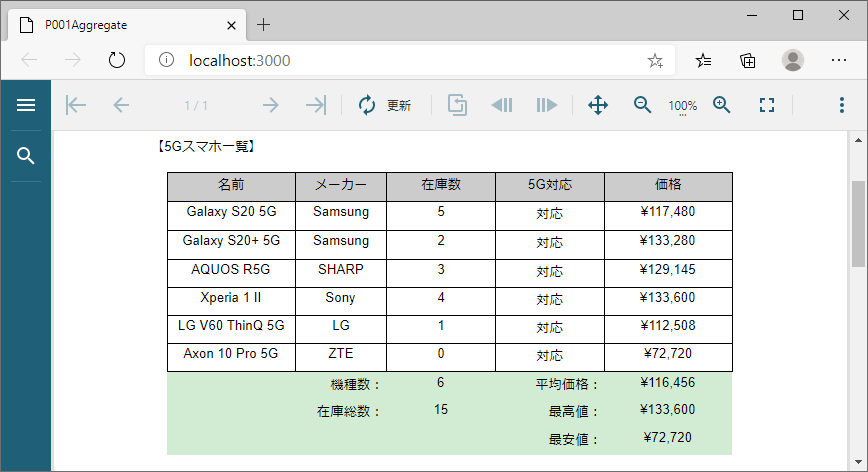The width and height of the screenshot is (868, 472).
Task: Open the search panel magnifier icon
Action: point(25,155)
